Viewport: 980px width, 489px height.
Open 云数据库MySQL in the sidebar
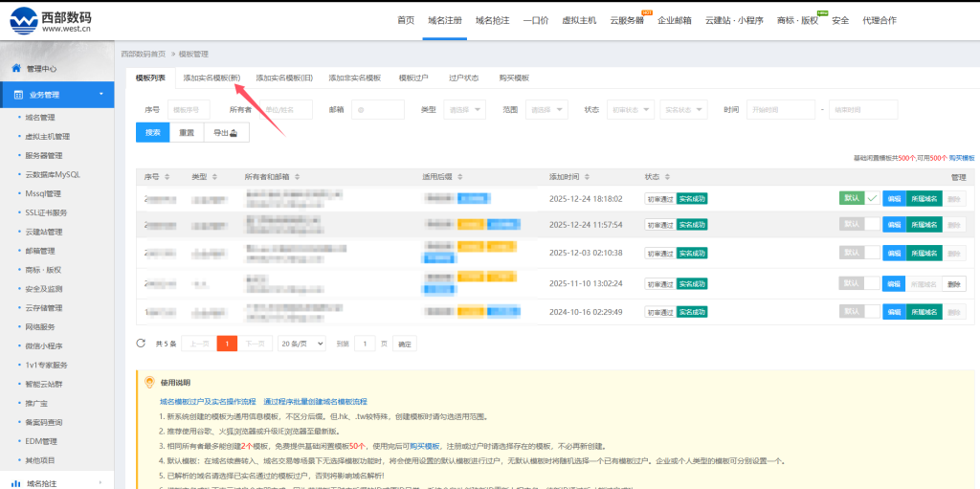(53, 174)
